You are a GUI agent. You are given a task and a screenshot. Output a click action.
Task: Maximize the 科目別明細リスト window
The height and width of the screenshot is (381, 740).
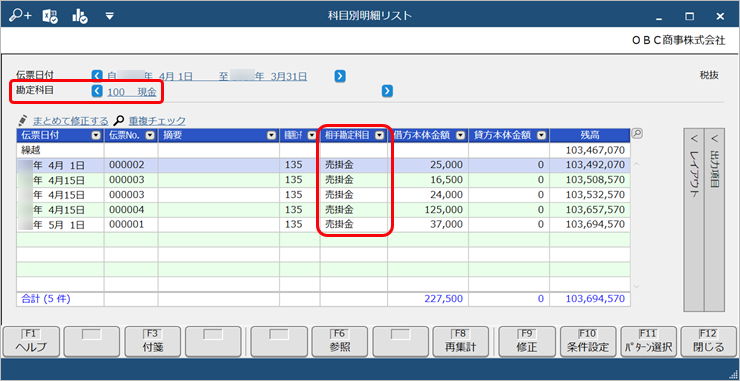690,17
